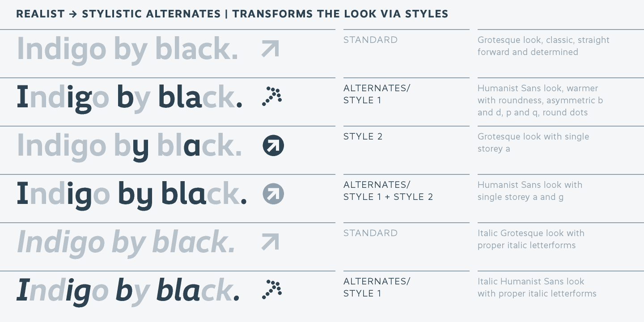Click the dotted arrow in the bottom italic row
644x322 pixels.
click(x=272, y=289)
